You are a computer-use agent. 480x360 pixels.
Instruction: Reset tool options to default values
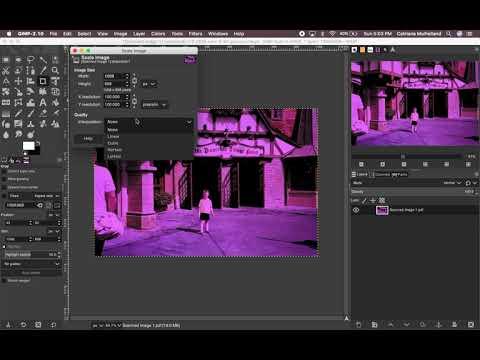pyautogui.click(x=53, y=325)
